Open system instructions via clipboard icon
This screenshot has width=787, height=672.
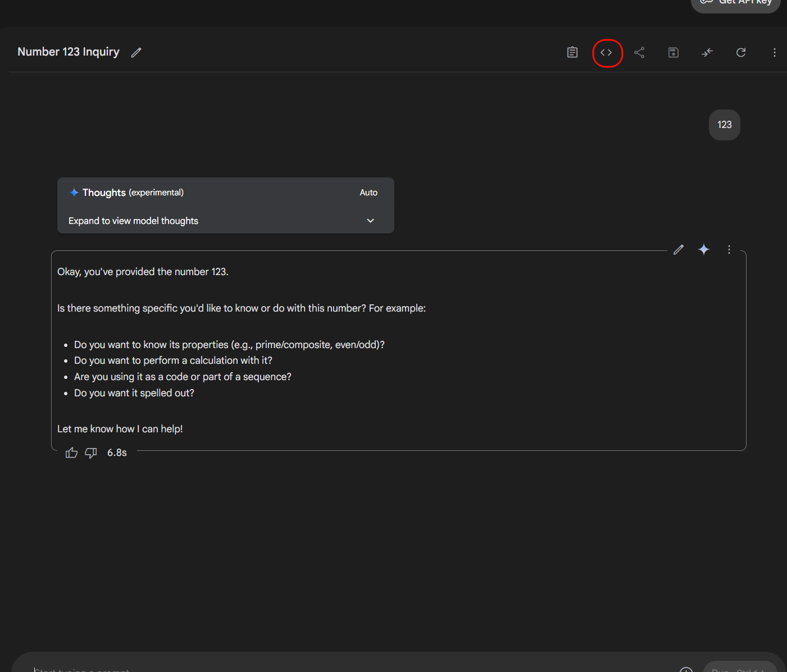(572, 52)
